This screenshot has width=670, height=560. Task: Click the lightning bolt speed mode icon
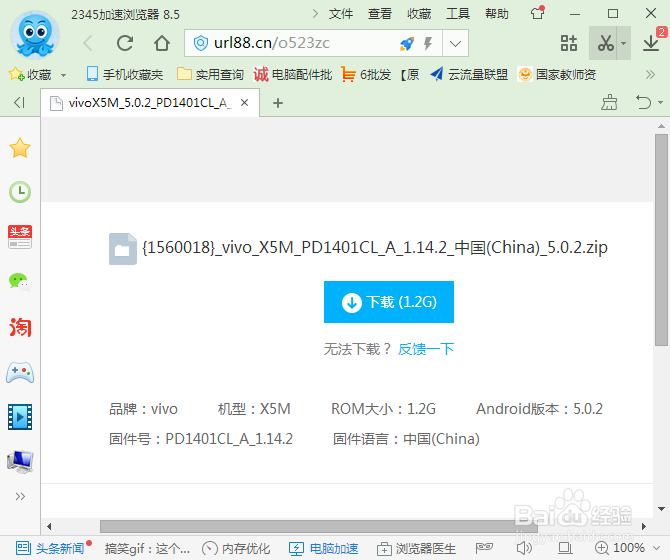(428, 43)
